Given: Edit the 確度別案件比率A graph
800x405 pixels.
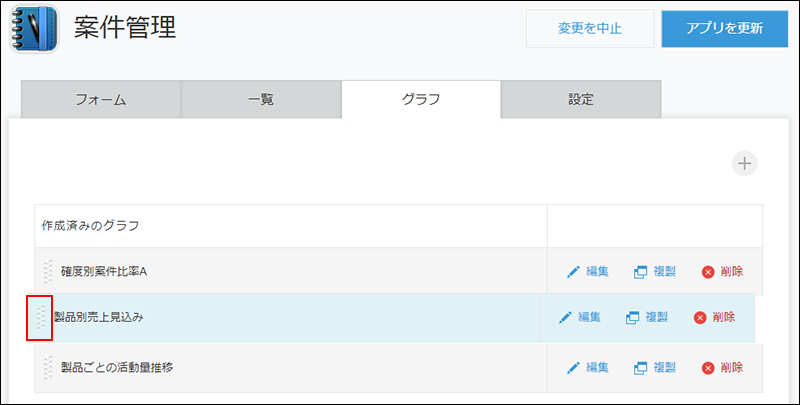Looking at the screenshot, I should [588, 271].
